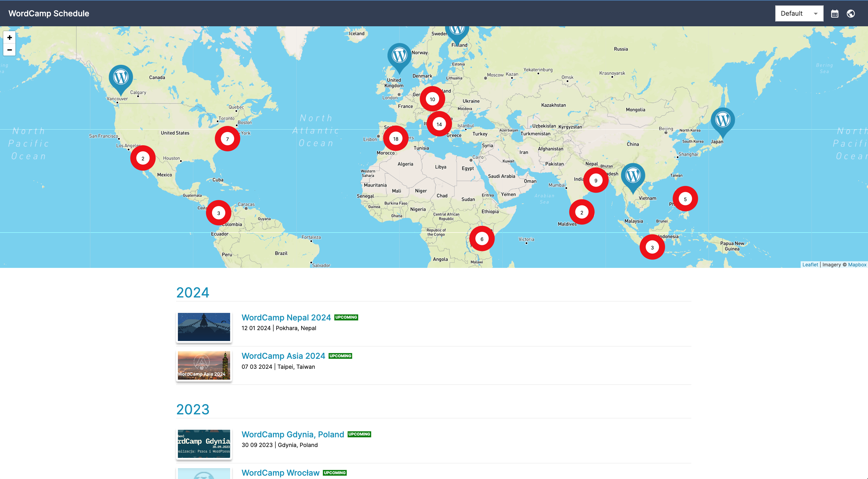Click the 2024 year heading
The width and height of the screenshot is (868, 479).
[x=193, y=292]
